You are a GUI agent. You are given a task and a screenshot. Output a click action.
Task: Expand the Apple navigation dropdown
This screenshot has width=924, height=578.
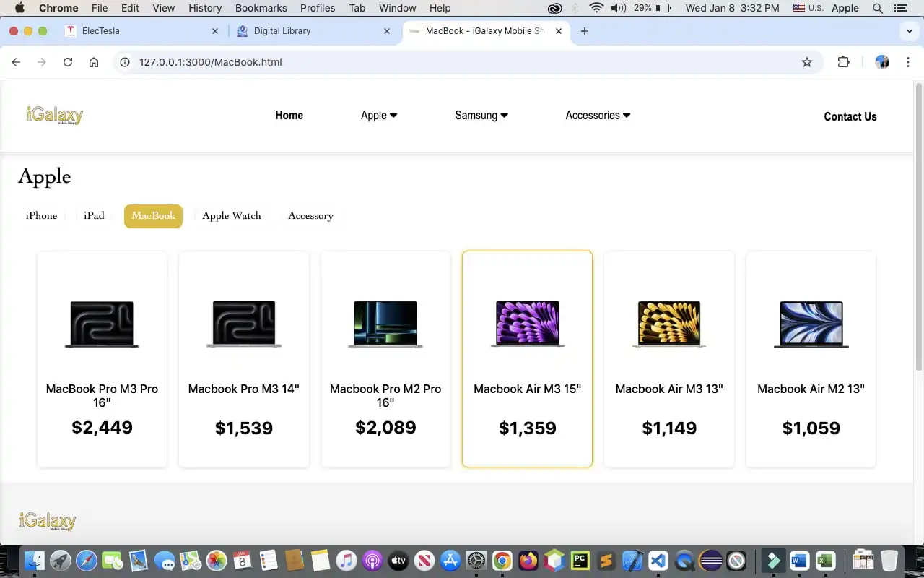click(379, 115)
